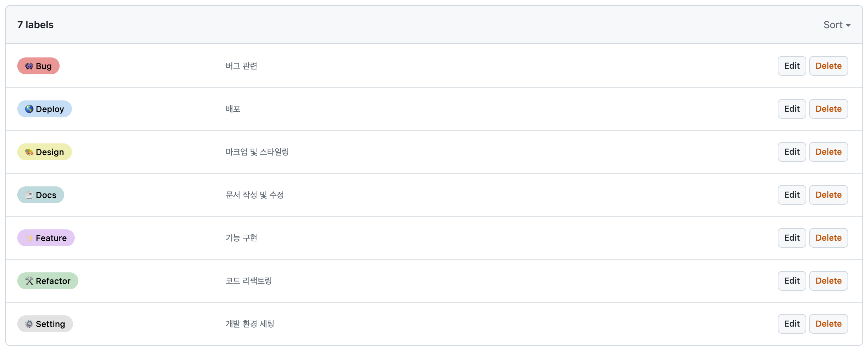
Task: Edit the Bug label
Action: (791, 66)
